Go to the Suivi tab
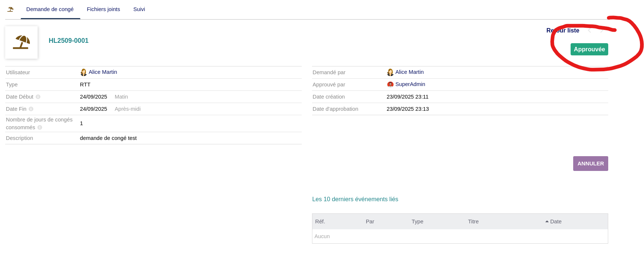 click(139, 9)
